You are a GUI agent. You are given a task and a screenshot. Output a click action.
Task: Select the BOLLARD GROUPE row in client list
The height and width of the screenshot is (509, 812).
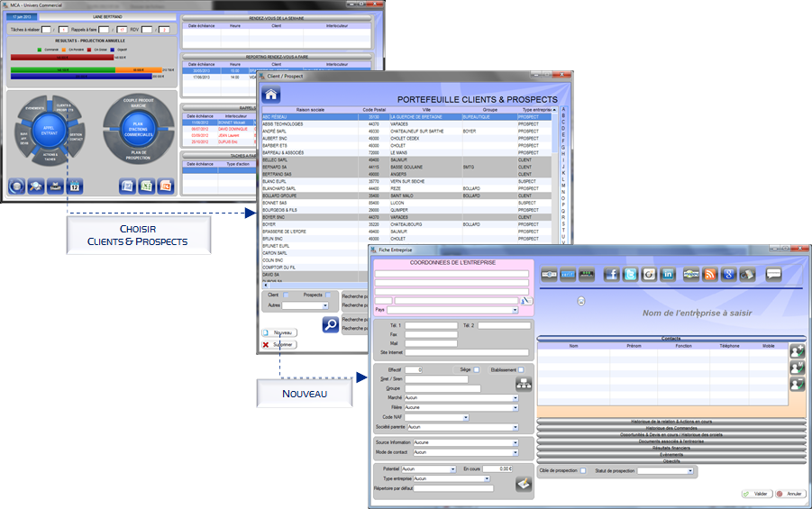pos(406,196)
